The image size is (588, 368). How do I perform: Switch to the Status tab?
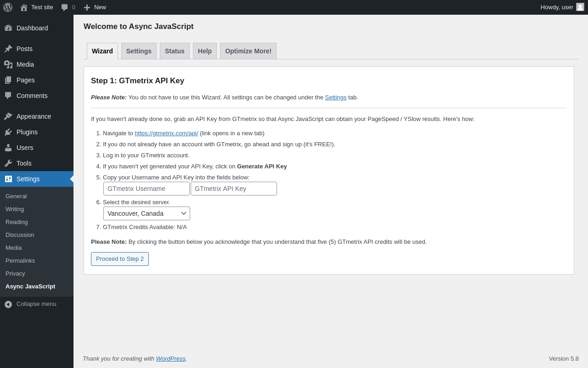tap(175, 51)
